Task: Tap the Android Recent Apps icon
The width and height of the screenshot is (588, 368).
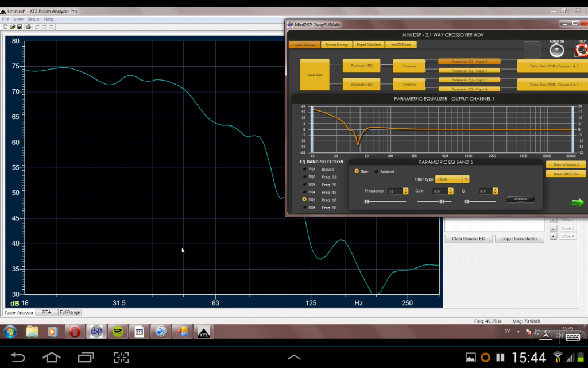Action: [86, 357]
